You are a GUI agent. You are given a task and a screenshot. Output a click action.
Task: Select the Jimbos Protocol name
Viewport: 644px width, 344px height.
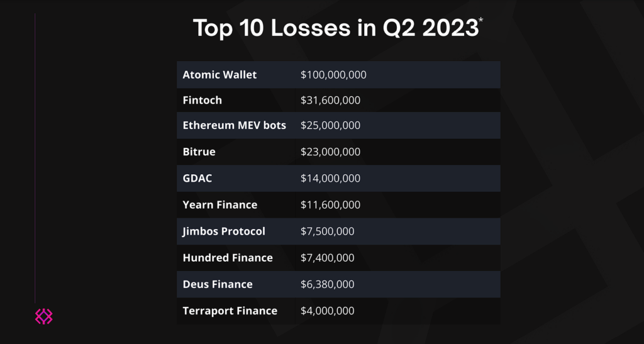223,231
